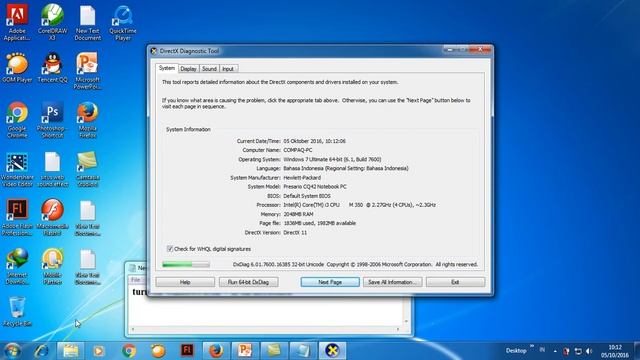Click Run 64-bit DxDiag button
Screen dimensions: 640x360
248,282
